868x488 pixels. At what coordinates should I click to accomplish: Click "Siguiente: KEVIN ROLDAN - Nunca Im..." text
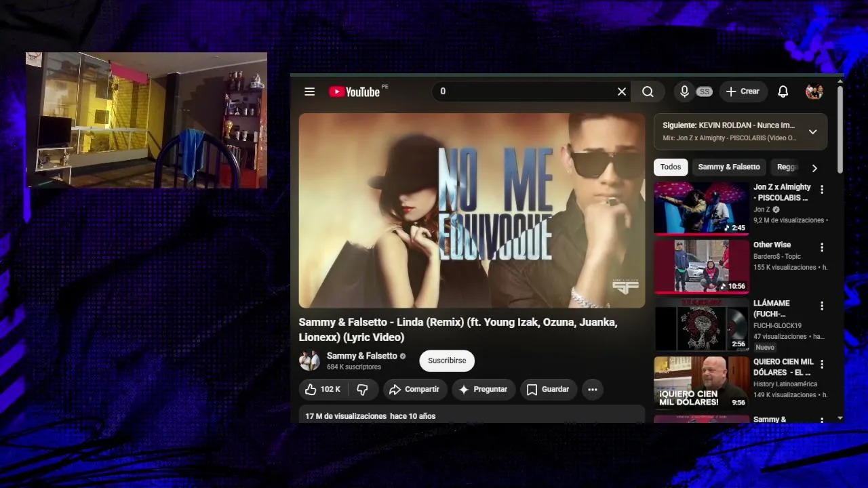coord(728,125)
